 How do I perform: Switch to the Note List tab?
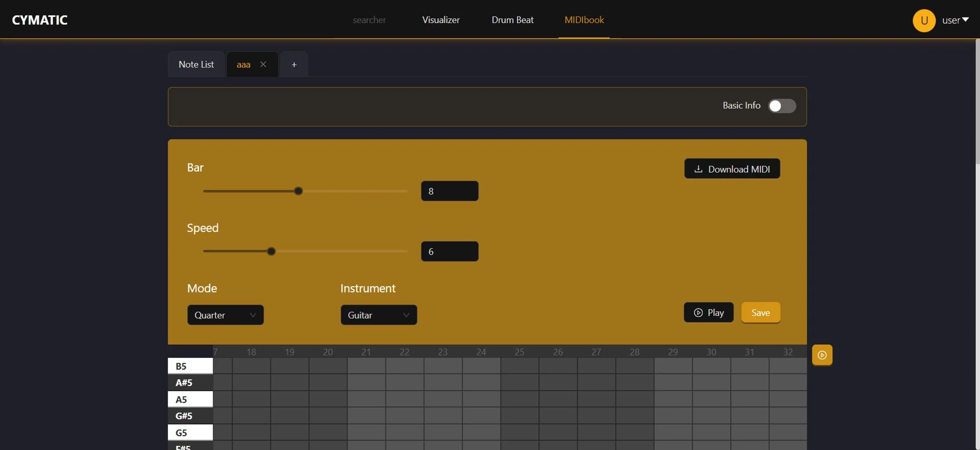196,65
